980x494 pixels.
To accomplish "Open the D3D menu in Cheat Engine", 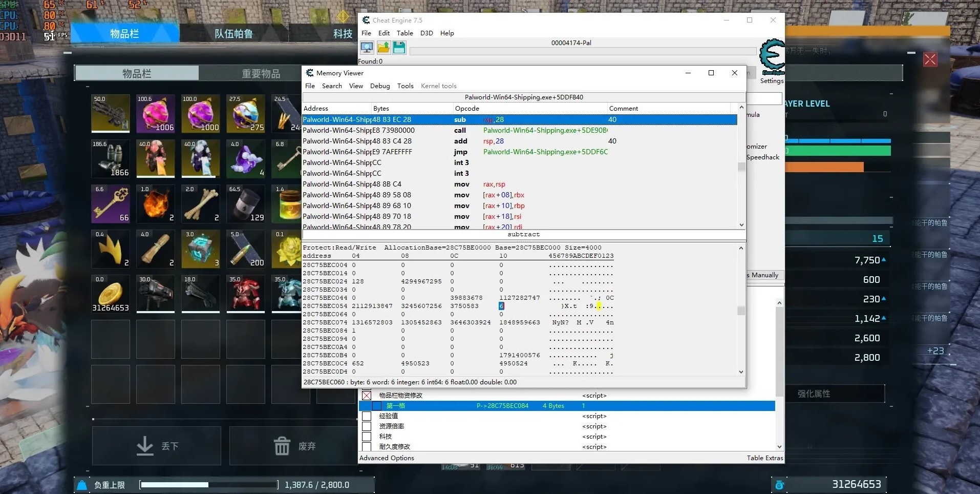I will point(427,33).
